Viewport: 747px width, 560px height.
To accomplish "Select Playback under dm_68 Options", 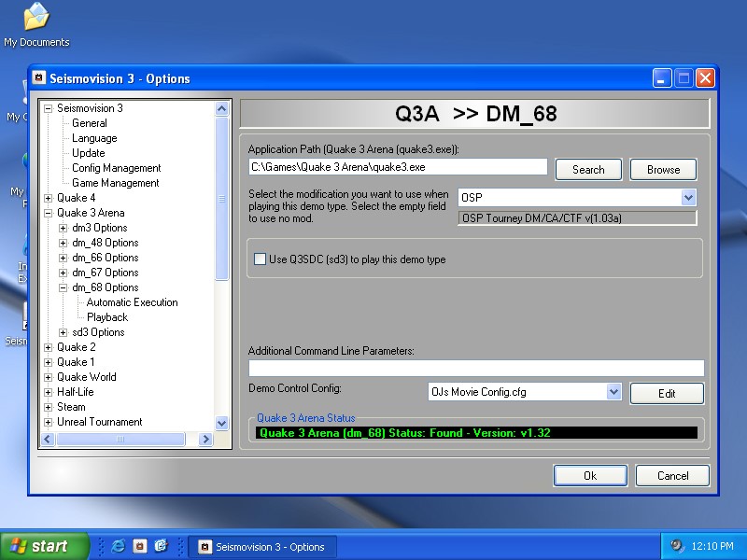I will [x=106, y=317].
